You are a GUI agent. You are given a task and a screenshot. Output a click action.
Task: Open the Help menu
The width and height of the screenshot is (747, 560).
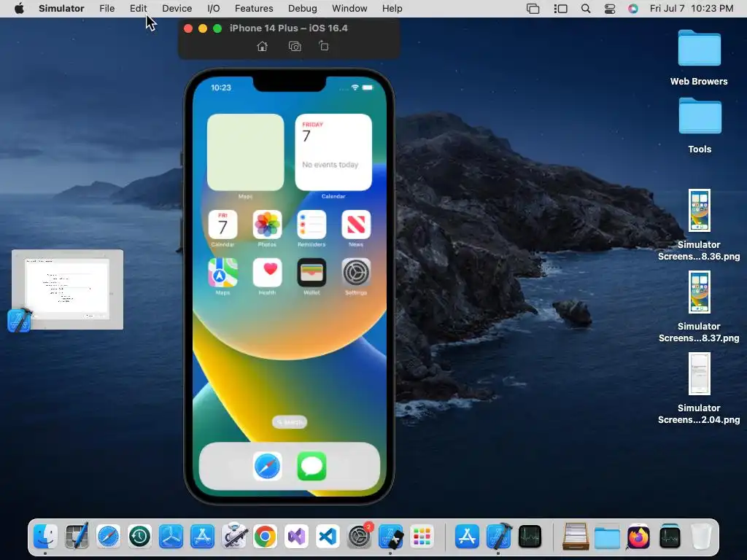point(392,9)
